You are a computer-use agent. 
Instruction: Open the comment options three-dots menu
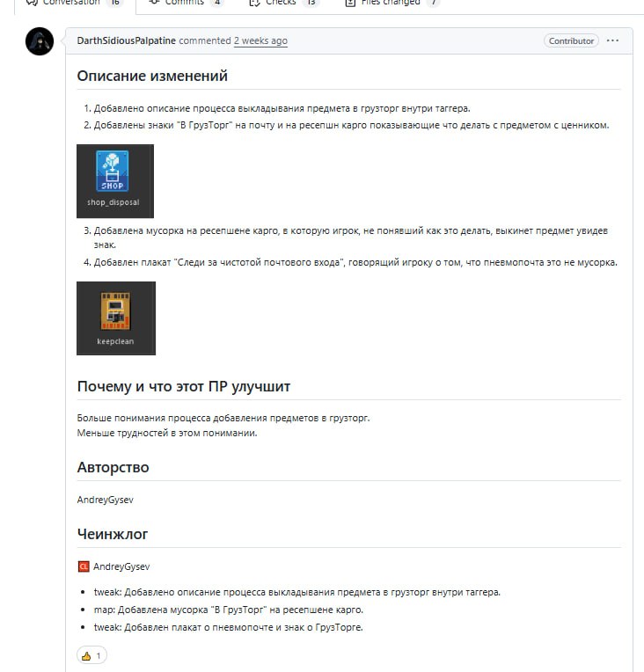pyautogui.click(x=613, y=40)
